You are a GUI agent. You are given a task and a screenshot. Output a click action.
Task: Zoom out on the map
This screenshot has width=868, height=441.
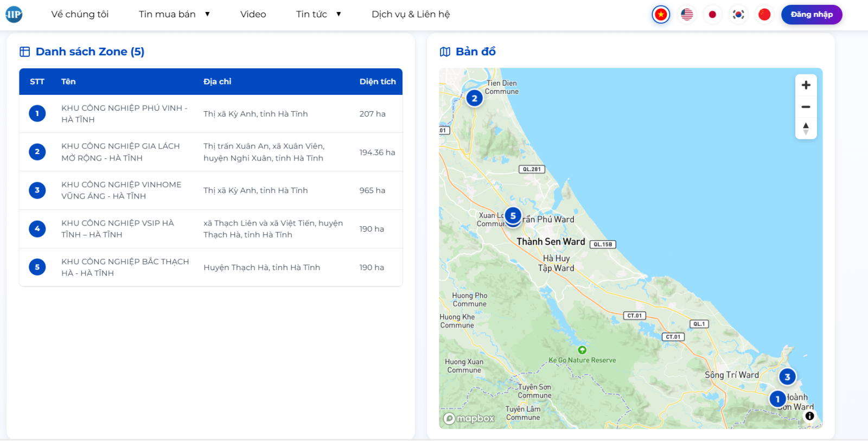point(806,107)
